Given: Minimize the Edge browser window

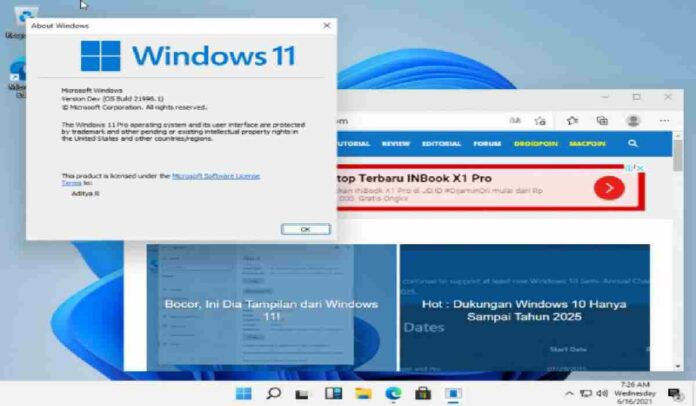Looking at the screenshot, I should (x=605, y=97).
